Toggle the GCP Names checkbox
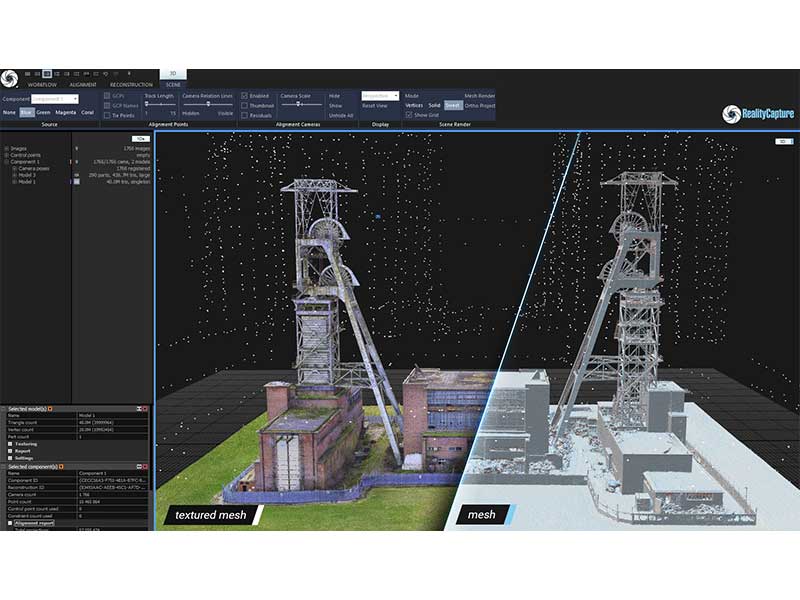Viewport: 800px width, 600px height. tap(107, 106)
